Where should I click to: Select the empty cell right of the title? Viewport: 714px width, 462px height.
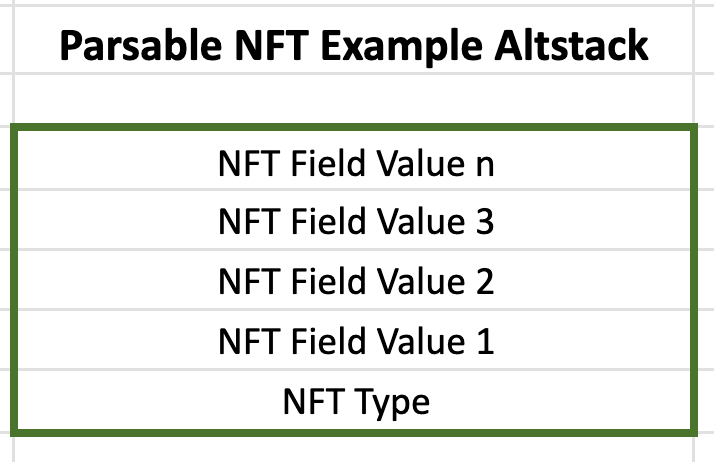[x=706, y=46]
